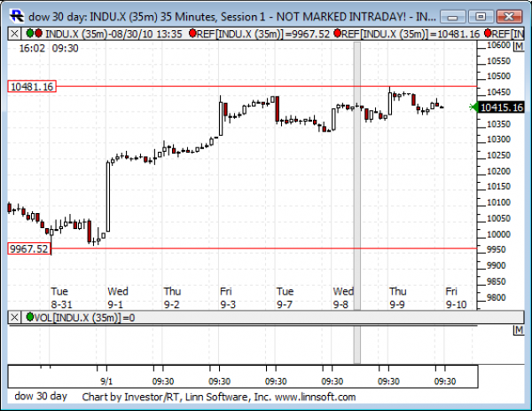Click the 9/1 tick on time axis
Viewport: 532px width, 411px height.
tap(106, 381)
